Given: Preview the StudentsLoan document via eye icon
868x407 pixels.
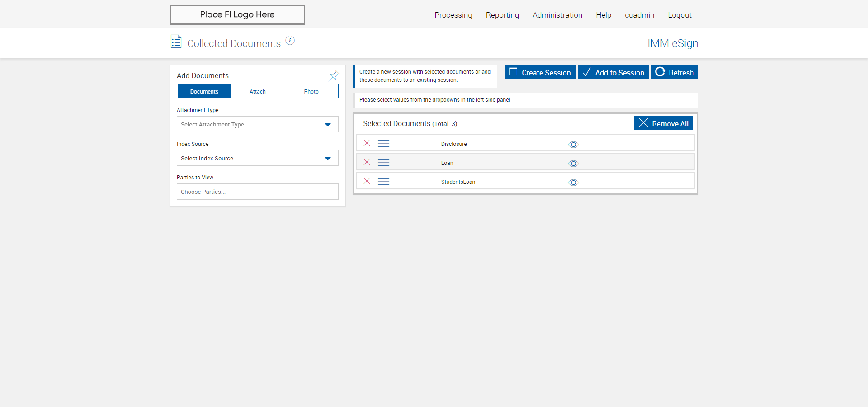Looking at the screenshot, I should pos(573,182).
